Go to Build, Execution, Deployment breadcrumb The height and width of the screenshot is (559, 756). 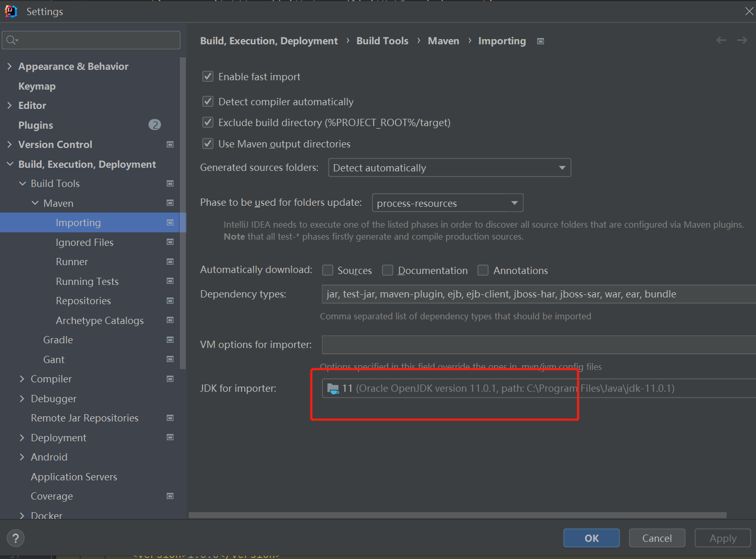pos(269,41)
